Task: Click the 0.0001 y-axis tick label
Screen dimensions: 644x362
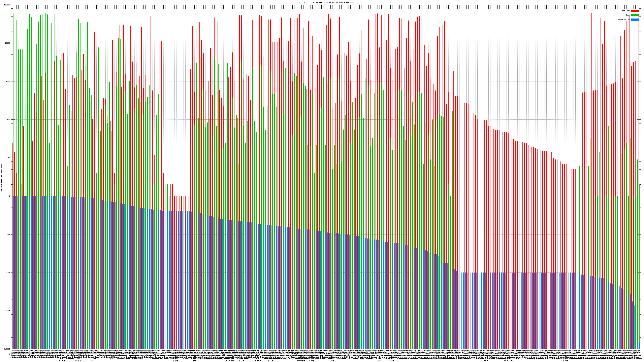Action: coord(7,349)
